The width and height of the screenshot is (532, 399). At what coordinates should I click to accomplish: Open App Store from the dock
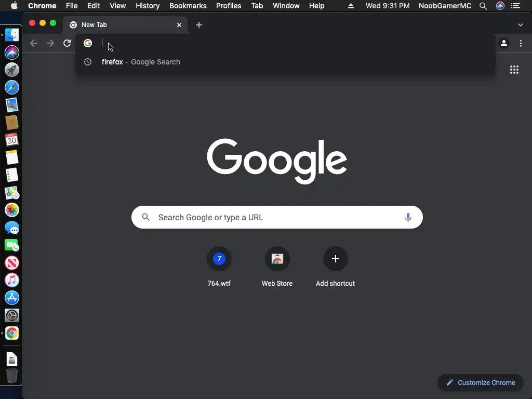pyautogui.click(x=12, y=298)
